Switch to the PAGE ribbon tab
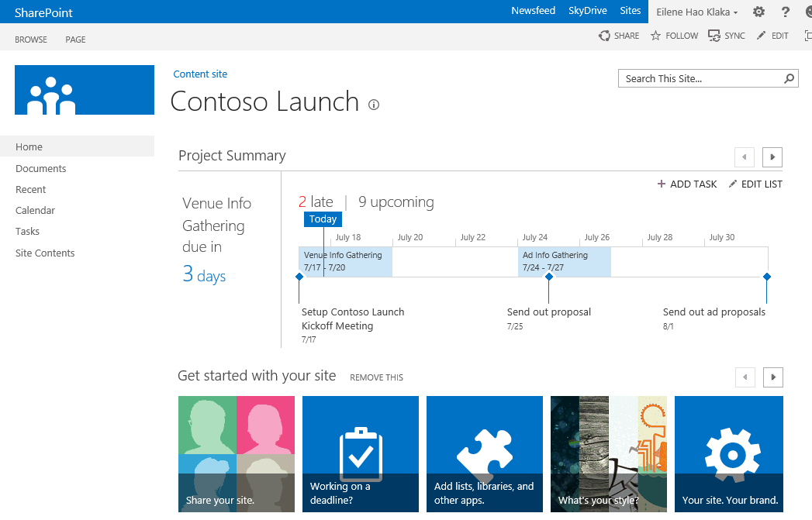 click(75, 39)
